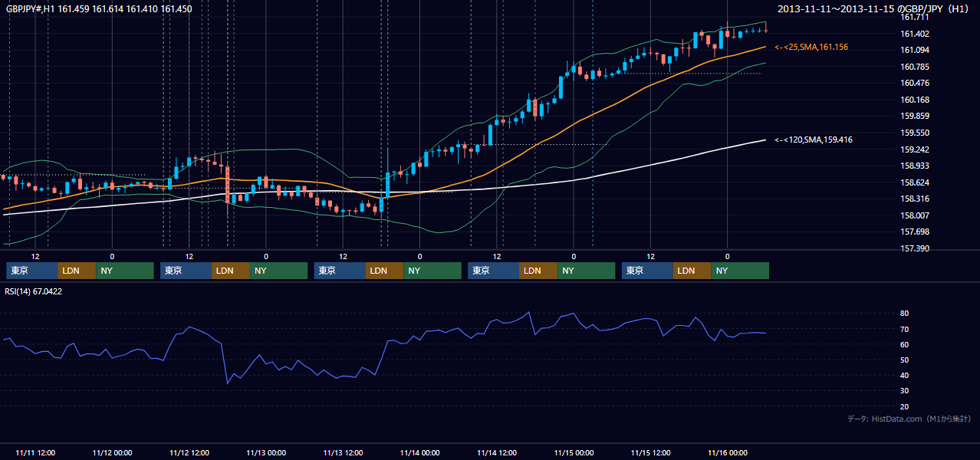Click RSI scale value 60
Image resolution: width=980 pixels, height=460 pixels.
tap(905, 344)
